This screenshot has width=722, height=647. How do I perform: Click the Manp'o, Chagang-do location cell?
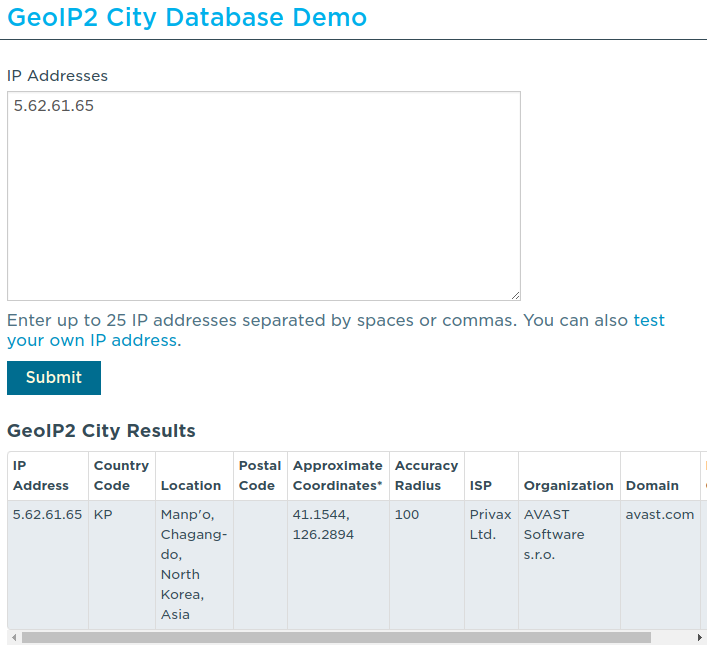coord(194,565)
